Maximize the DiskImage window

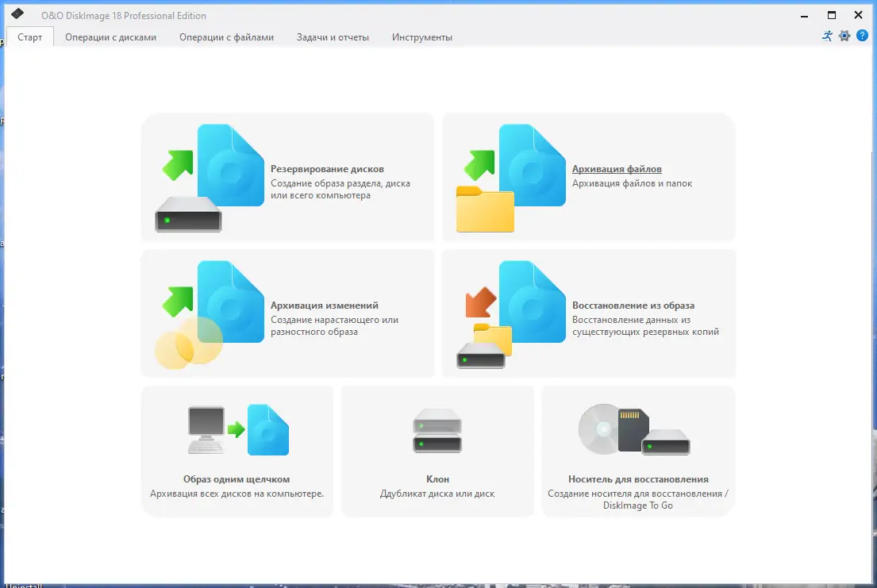pyautogui.click(x=832, y=16)
